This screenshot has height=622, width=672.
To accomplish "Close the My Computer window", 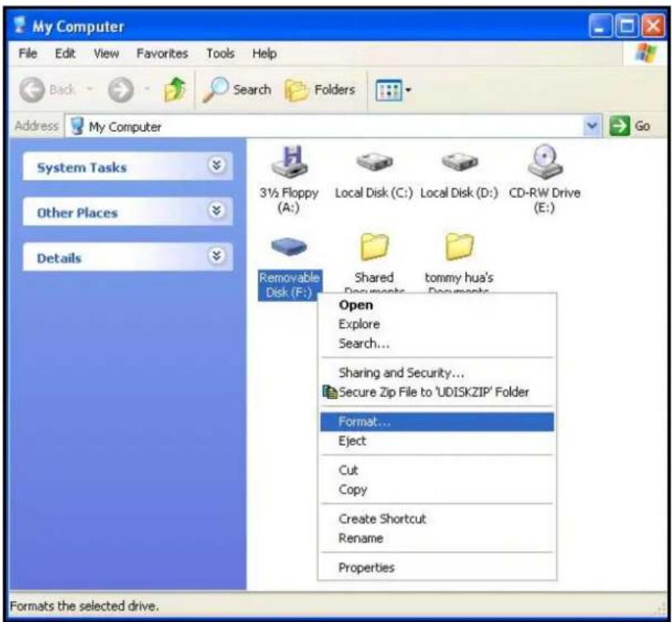I will pos(653,26).
